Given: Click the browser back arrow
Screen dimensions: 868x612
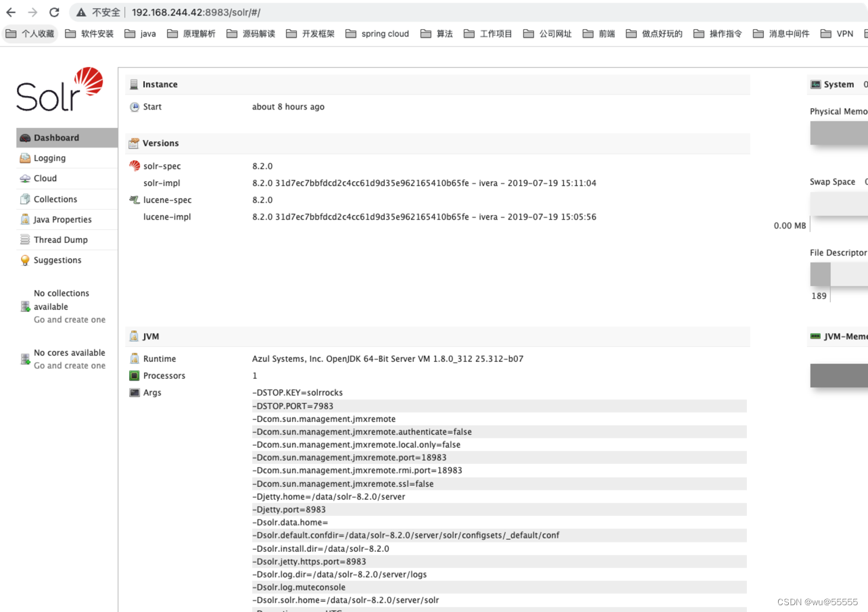Looking at the screenshot, I should coord(11,12).
